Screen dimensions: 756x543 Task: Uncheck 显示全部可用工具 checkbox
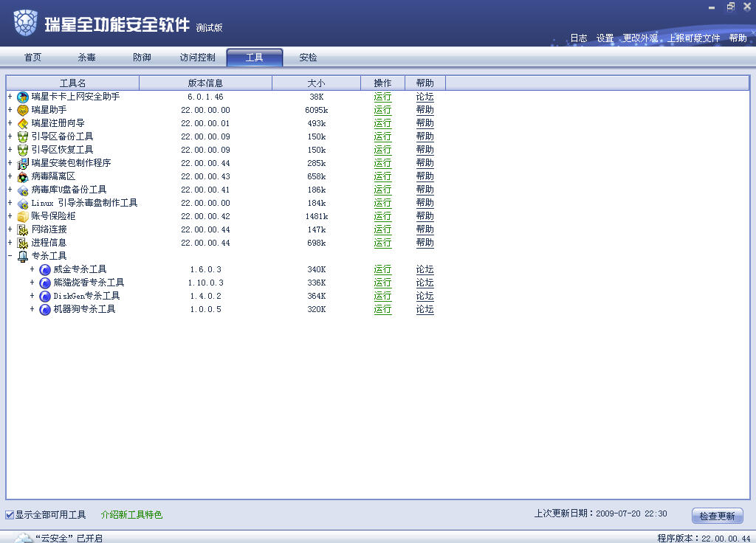(x=10, y=515)
